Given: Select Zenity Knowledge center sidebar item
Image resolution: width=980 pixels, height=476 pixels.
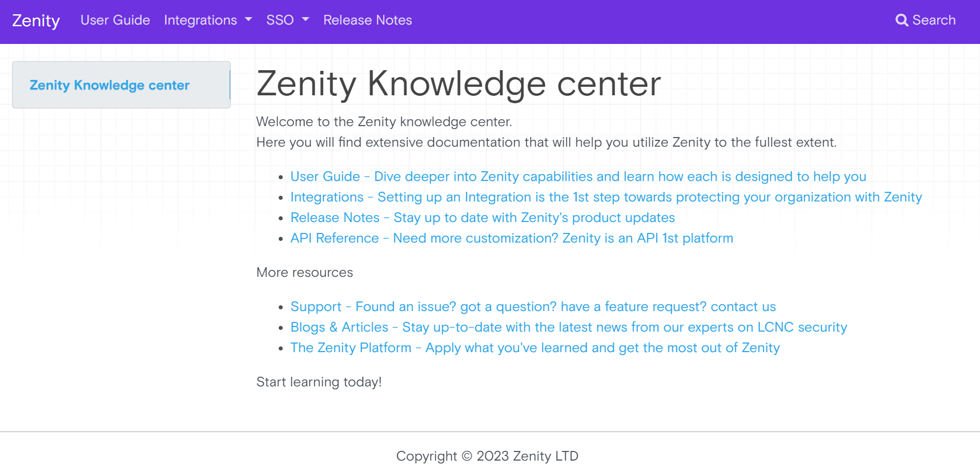Looking at the screenshot, I should [x=110, y=85].
